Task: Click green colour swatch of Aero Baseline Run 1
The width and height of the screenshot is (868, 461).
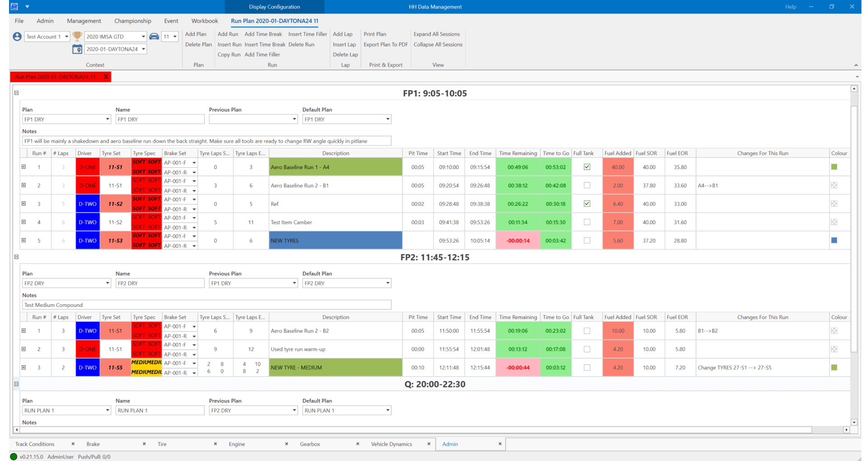Action: point(834,167)
